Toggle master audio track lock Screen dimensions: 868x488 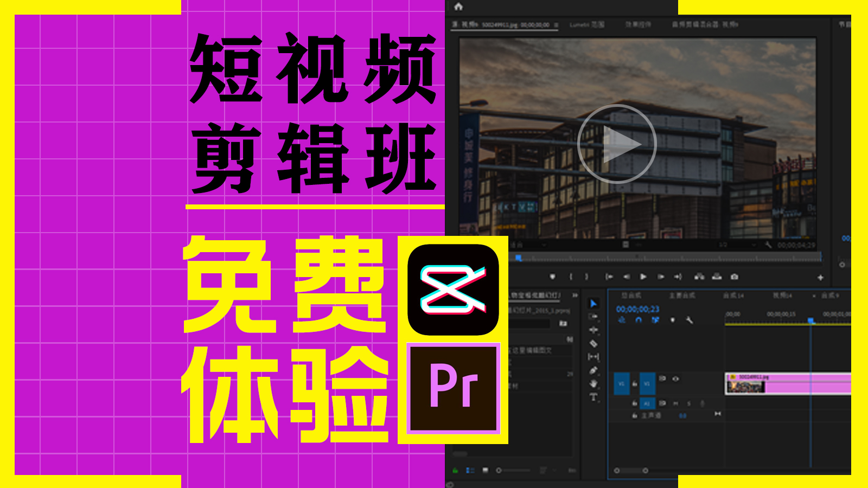[x=635, y=415]
